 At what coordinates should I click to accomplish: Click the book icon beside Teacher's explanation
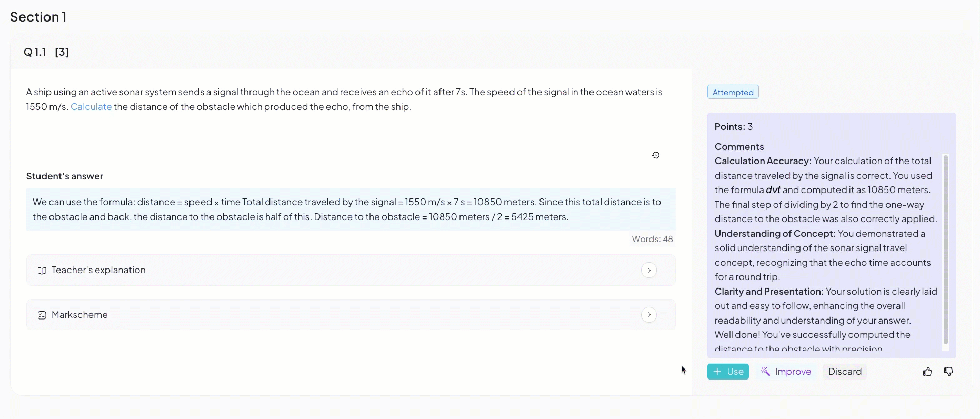(x=42, y=271)
